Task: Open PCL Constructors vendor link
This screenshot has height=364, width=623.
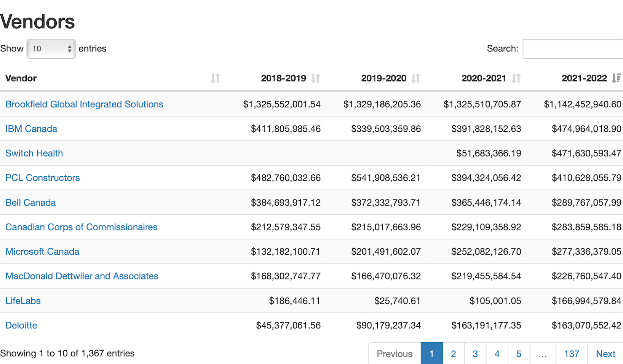Action: [43, 178]
